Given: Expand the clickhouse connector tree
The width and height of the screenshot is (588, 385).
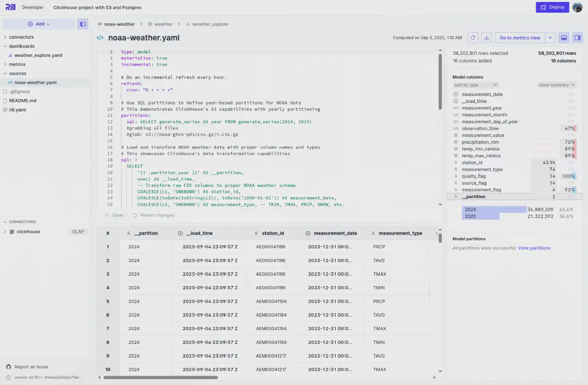Looking at the screenshot, I should click(x=5, y=232).
